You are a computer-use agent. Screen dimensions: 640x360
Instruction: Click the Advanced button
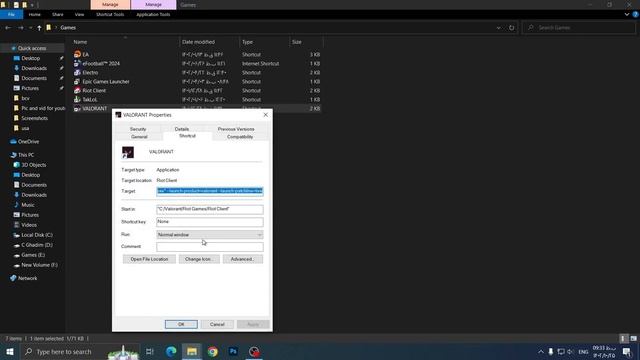click(242, 259)
